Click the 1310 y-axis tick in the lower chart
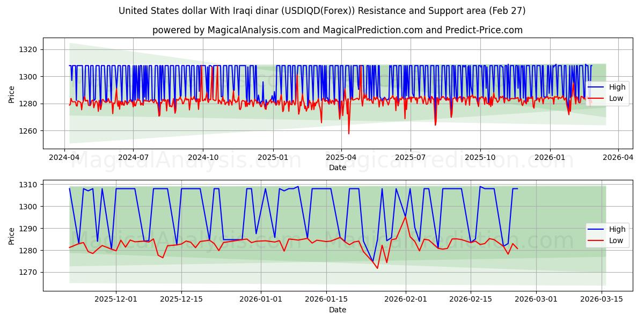The image size is (644, 322). click(30, 185)
